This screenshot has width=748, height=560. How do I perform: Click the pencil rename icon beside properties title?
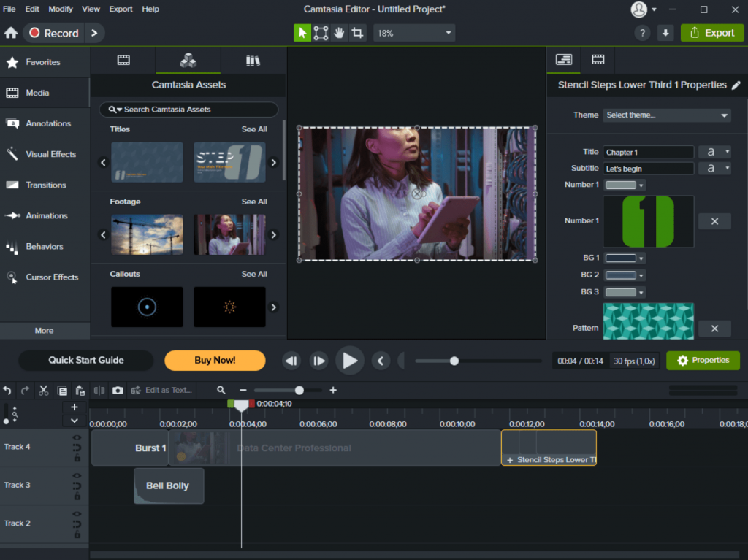click(736, 85)
